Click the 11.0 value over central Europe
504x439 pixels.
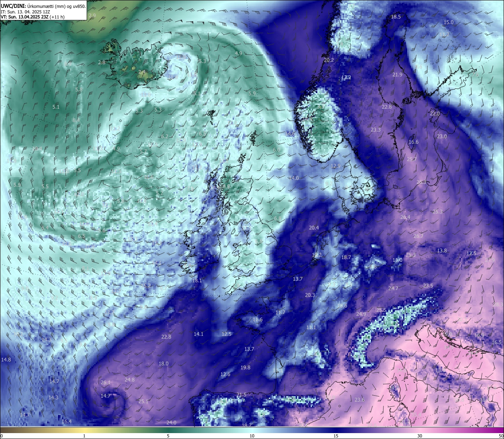coord(397,260)
